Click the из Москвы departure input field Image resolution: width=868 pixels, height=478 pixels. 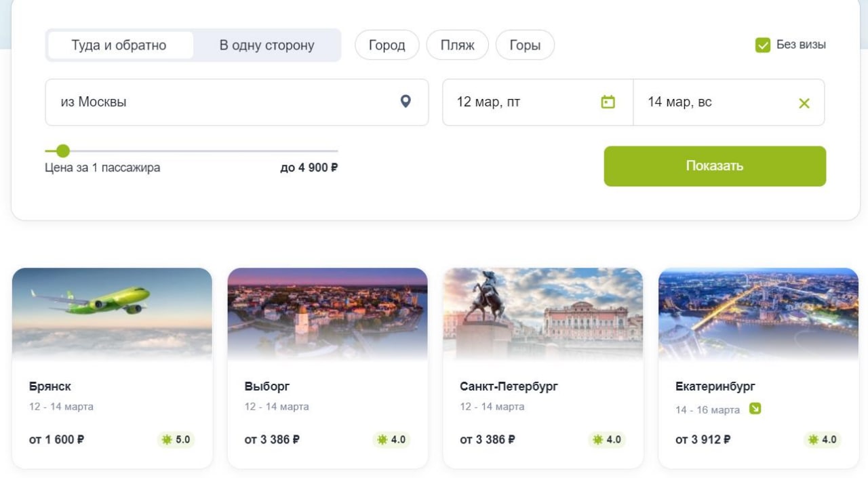(237, 102)
